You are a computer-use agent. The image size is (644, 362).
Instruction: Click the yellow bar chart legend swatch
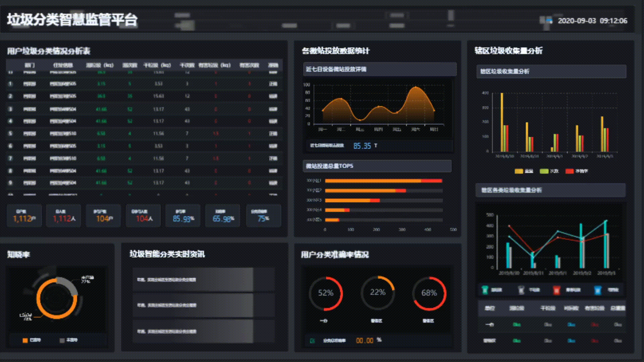point(519,171)
